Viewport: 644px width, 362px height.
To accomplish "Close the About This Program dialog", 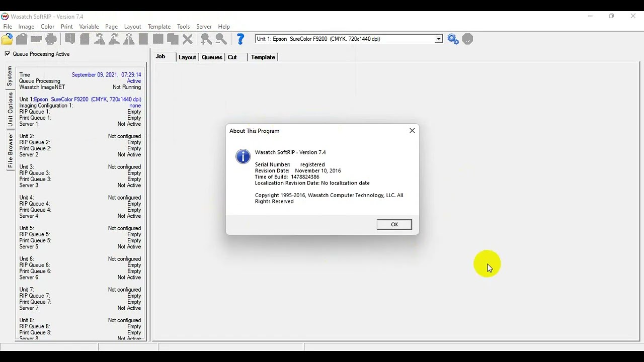I will click(x=412, y=131).
